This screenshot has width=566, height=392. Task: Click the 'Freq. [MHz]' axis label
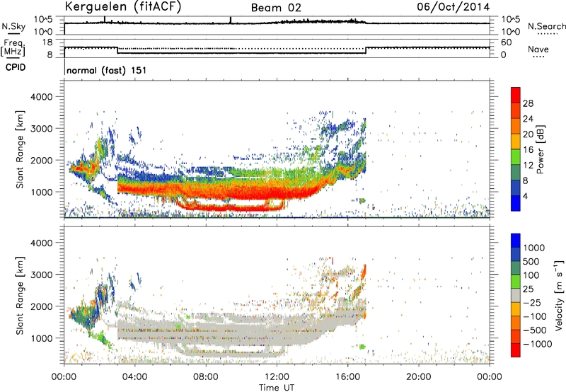[13, 47]
